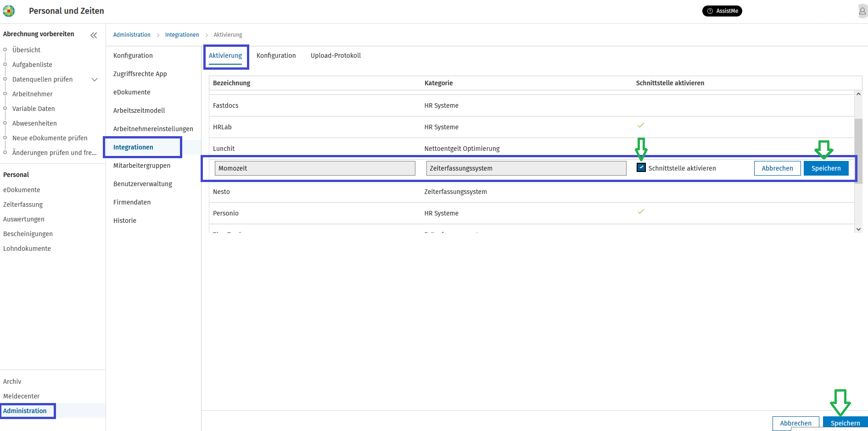The width and height of the screenshot is (868, 431).
Task: Open Archiv in left sidebar
Action: click(x=12, y=381)
